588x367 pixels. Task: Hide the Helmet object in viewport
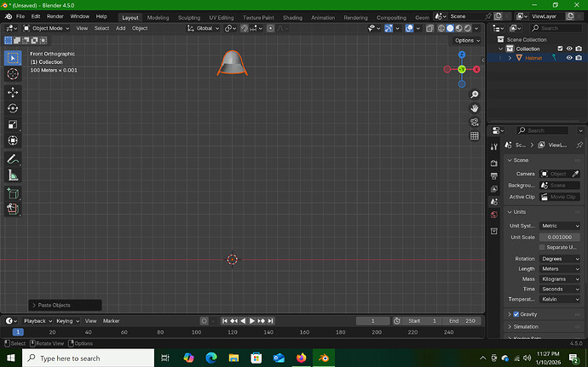(569, 58)
